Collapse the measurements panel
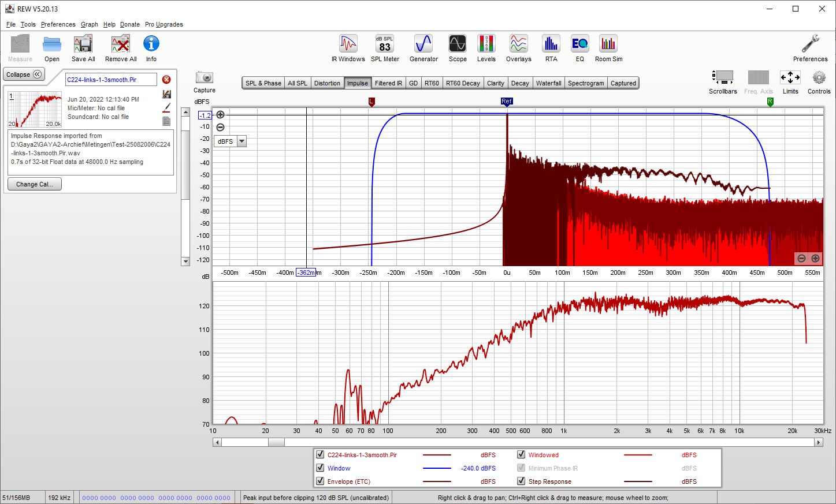Viewport: 836px width, 504px height. tap(24, 74)
